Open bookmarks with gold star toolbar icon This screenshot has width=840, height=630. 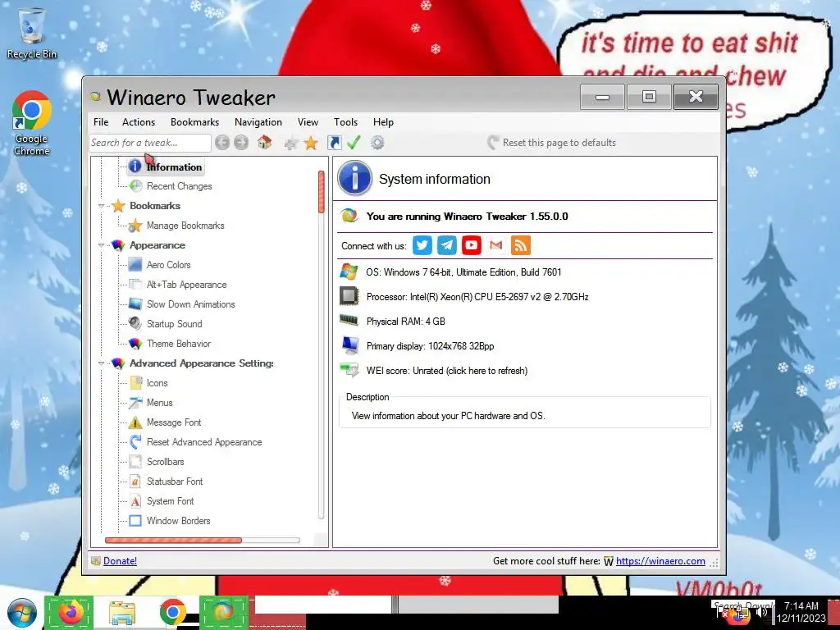pyautogui.click(x=311, y=143)
